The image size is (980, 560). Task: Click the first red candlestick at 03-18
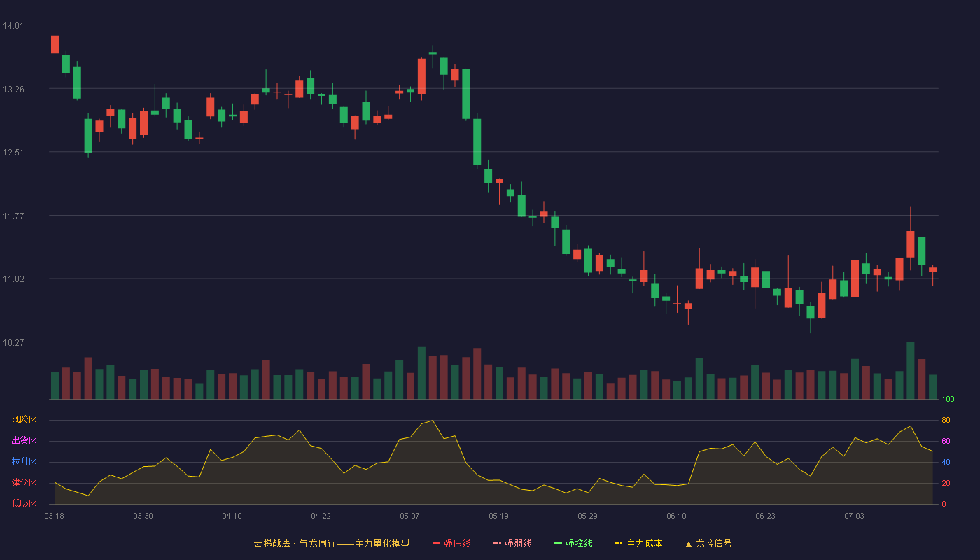(55, 44)
